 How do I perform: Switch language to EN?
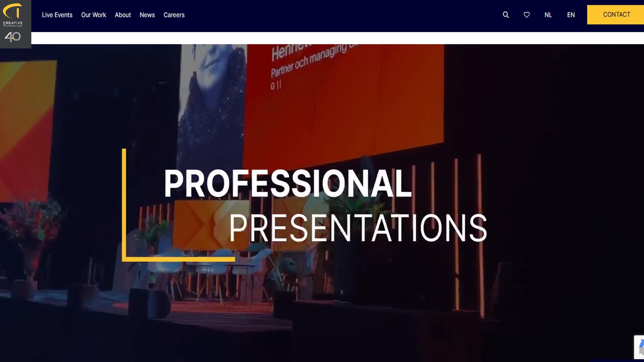(571, 15)
